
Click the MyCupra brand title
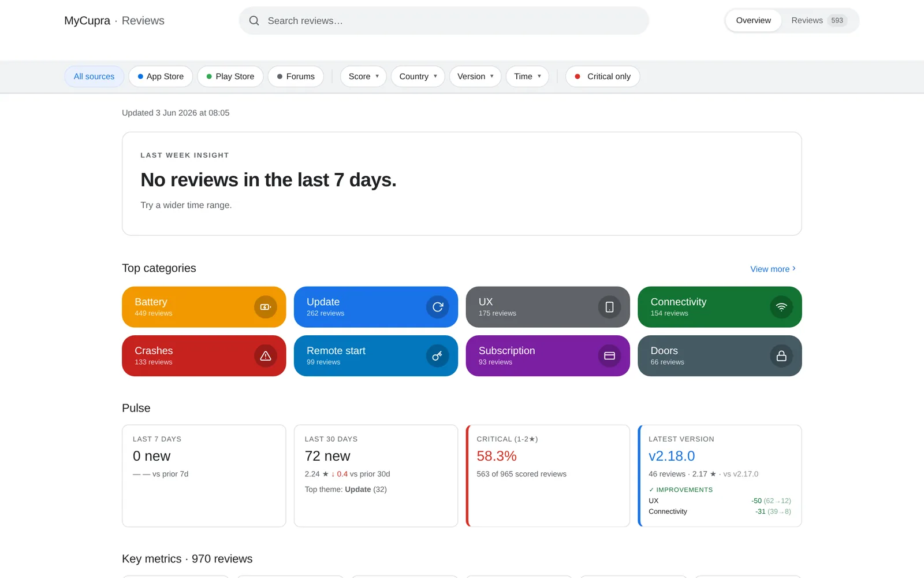pyautogui.click(x=87, y=21)
